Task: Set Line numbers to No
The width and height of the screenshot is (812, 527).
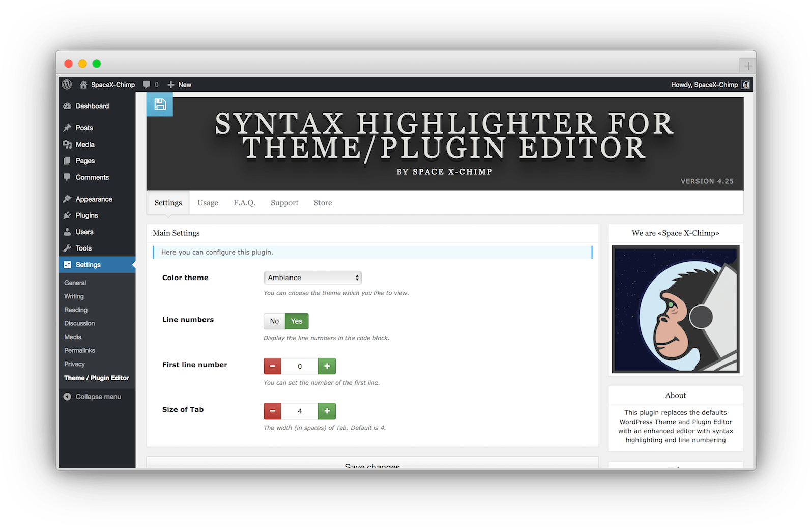Action: coord(274,321)
